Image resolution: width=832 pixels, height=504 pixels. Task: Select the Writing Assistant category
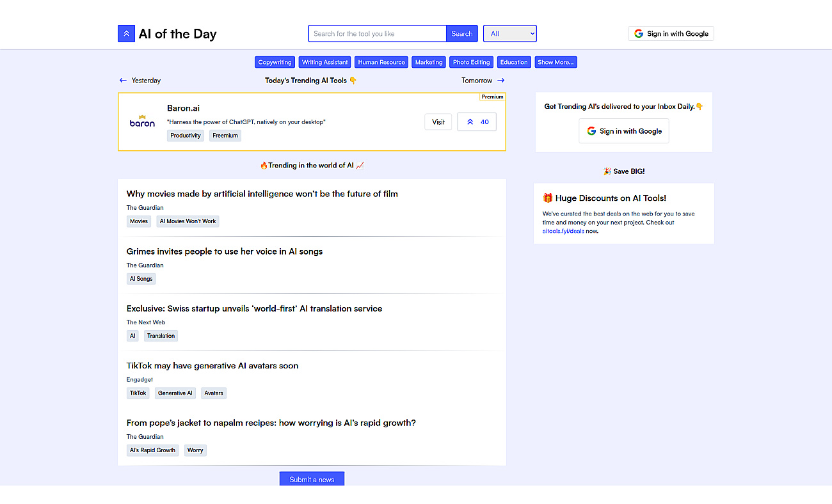tap(325, 62)
